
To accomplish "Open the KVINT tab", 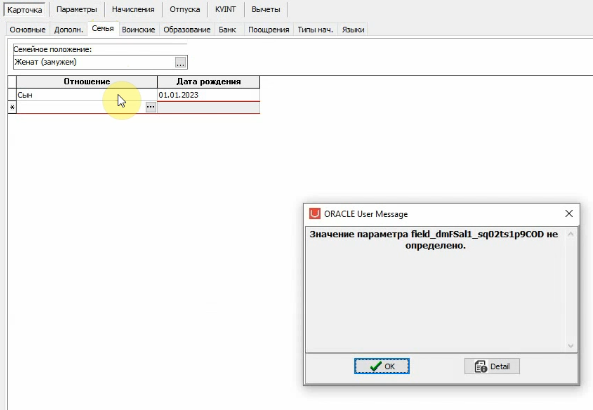I will [x=225, y=9].
